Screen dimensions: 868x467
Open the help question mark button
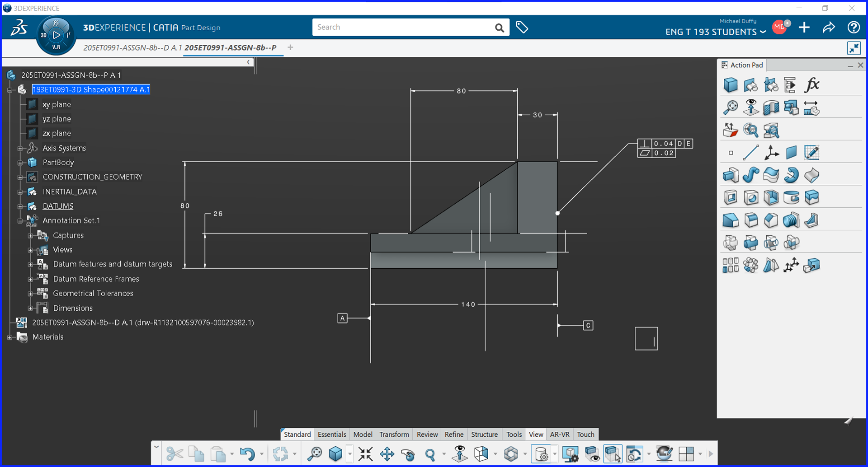[854, 28]
